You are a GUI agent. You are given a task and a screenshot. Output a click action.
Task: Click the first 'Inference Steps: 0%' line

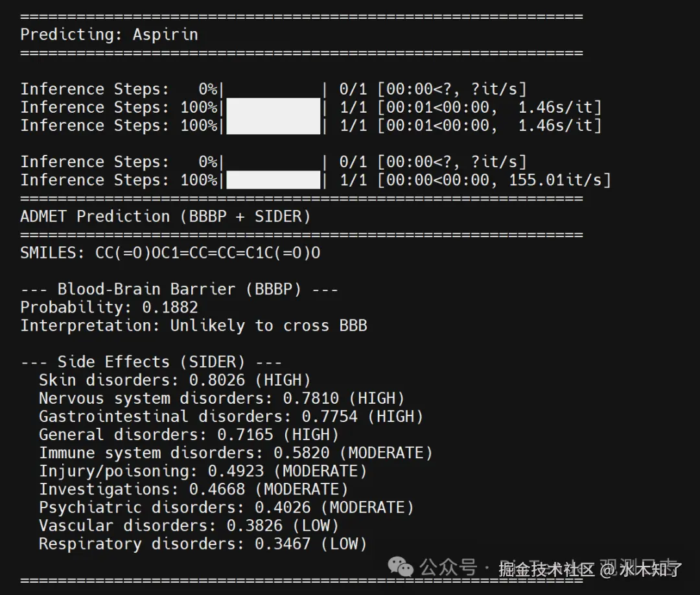[274, 89]
